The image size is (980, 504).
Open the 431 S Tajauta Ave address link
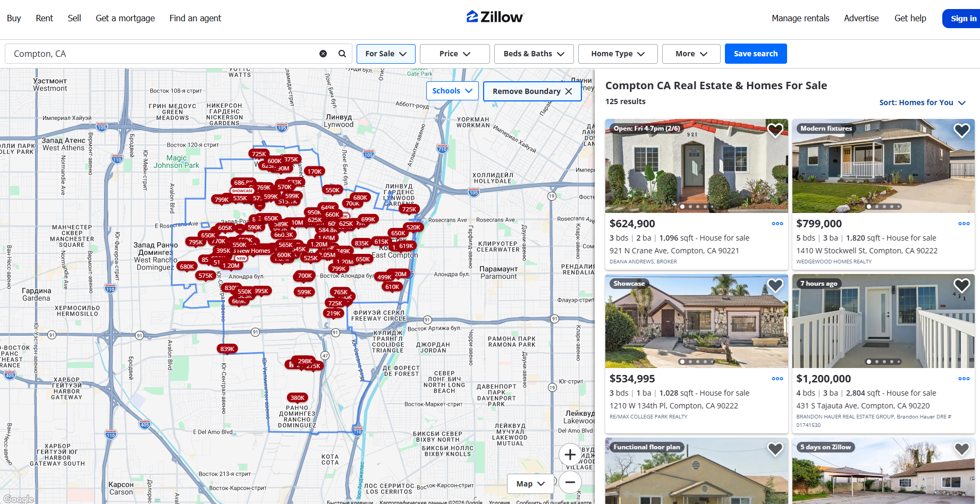863,406
